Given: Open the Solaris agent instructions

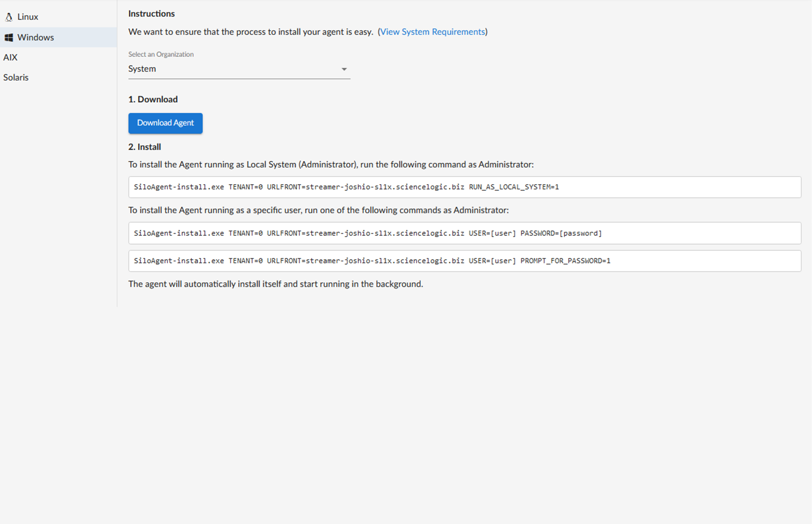Looking at the screenshot, I should click(16, 78).
